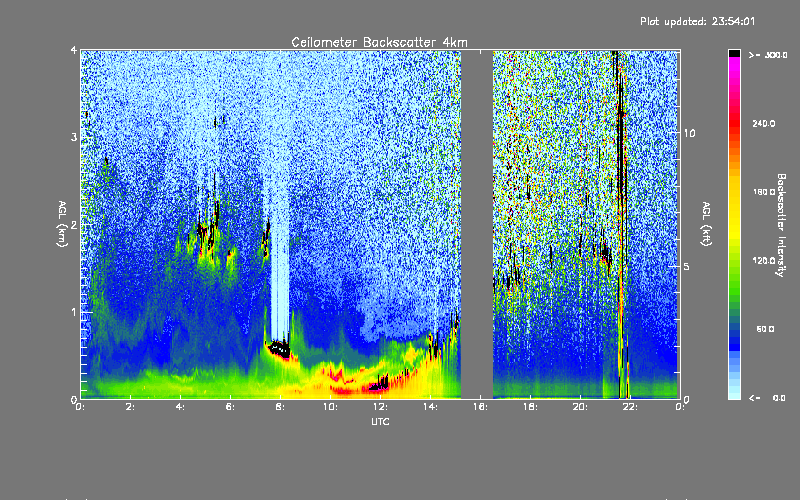Click the "UTC" x-axis label
This screenshot has width=800, height=500.
pos(380,421)
